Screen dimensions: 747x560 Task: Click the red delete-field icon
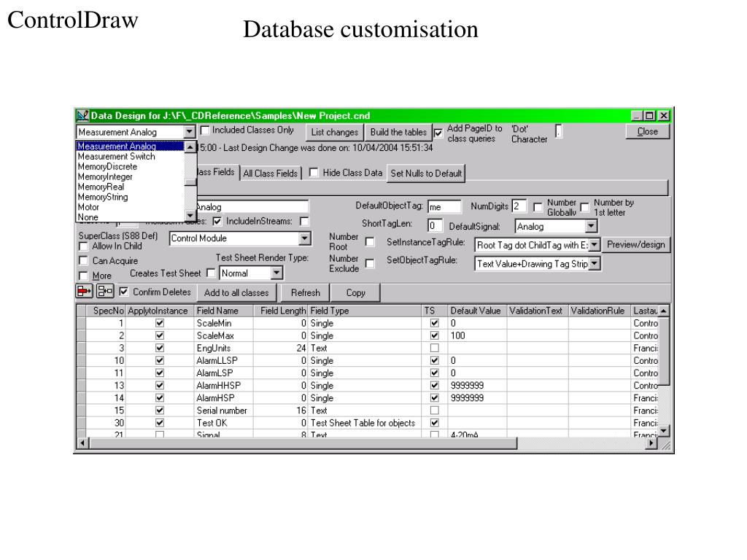(x=84, y=290)
